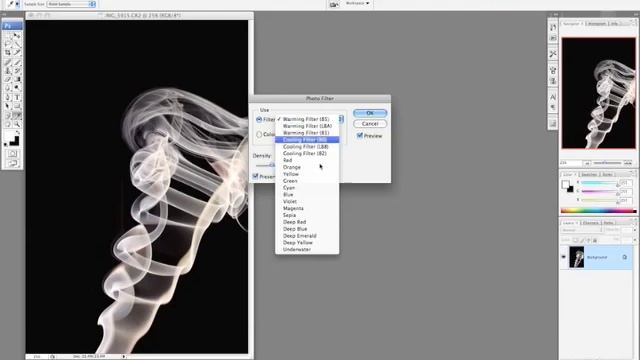Image resolution: width=640 pixels, height=360 pixels.
Task: Select the Magic Wand tool
Action: point(17,44)
